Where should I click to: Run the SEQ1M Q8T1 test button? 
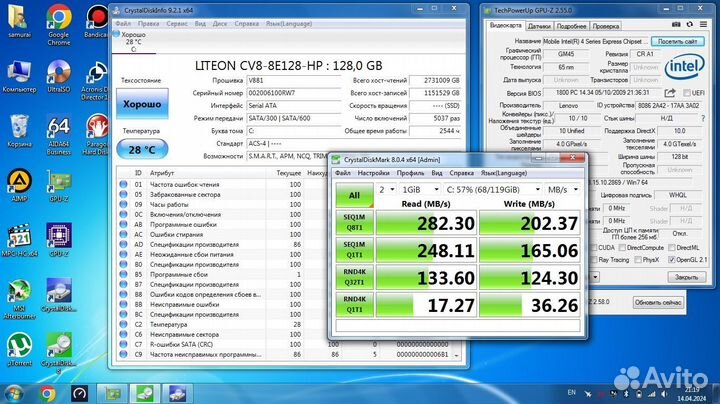click(354, 222)
